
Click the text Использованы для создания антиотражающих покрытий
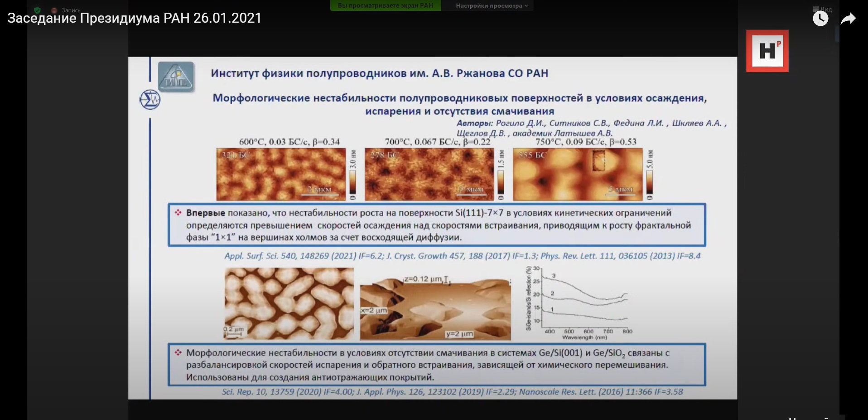[310, 377]
